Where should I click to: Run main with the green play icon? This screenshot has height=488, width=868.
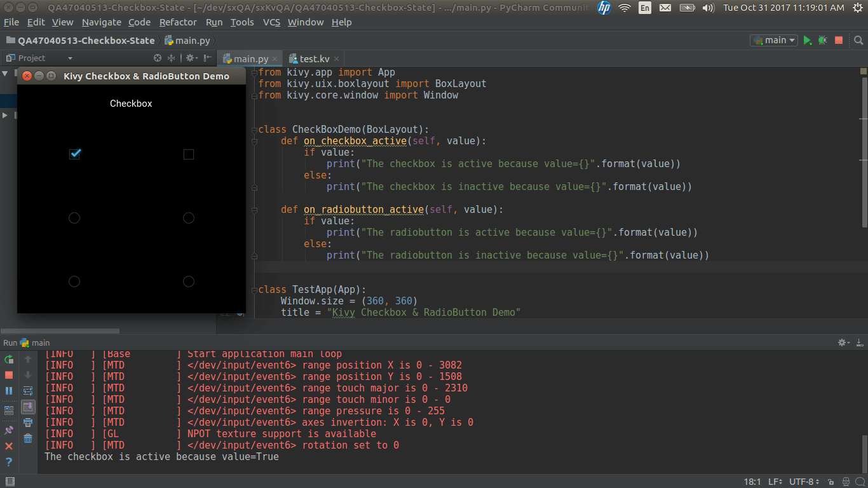pos(807,40)
